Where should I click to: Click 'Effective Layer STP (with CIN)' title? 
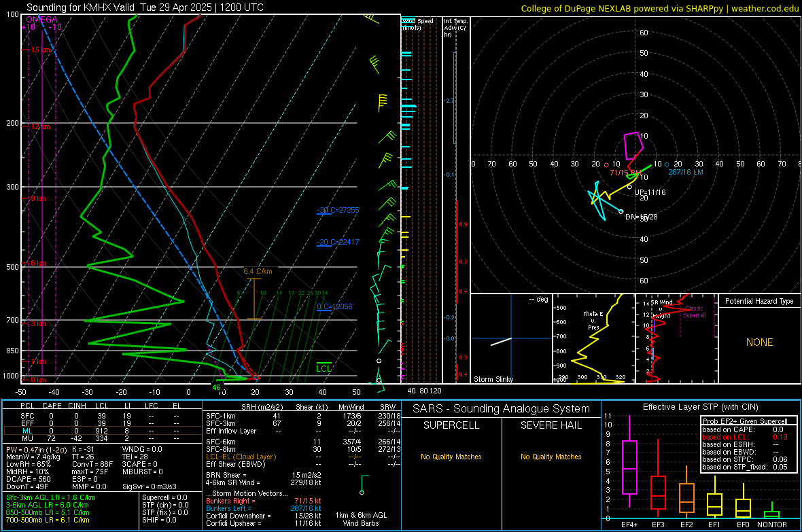700,407
